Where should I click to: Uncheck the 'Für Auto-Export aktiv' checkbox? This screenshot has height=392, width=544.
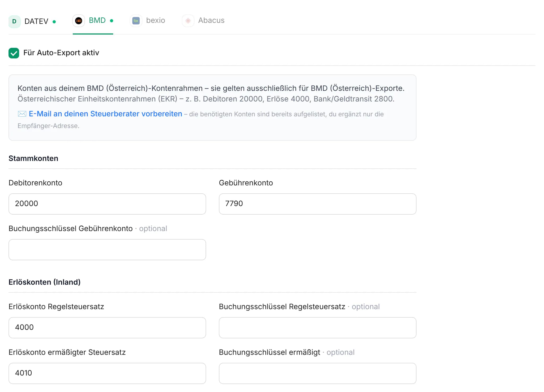pos(14,53)
